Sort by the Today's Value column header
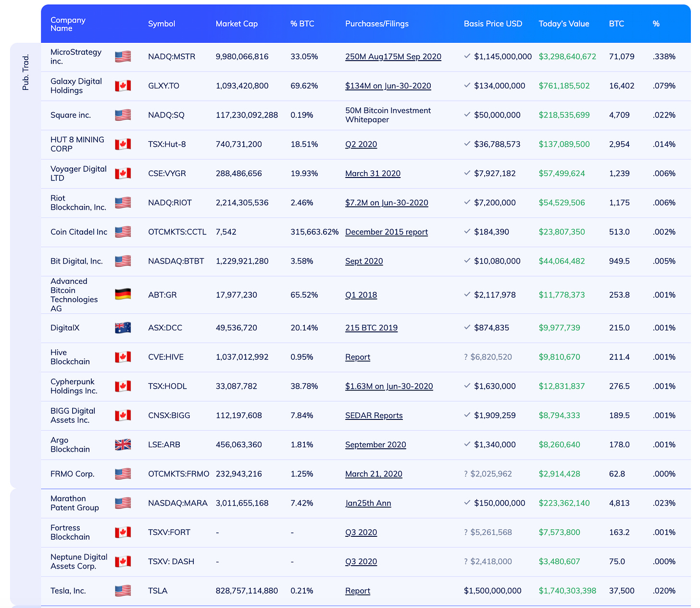700x608 pixels. [564, 24]
